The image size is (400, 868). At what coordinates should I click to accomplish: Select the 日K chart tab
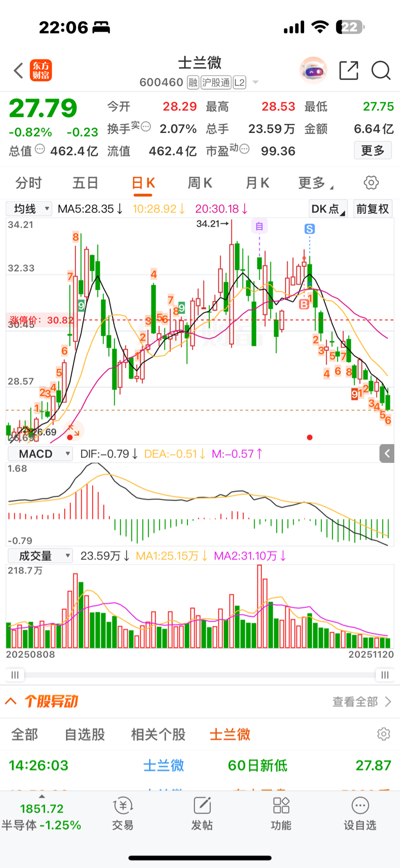(x=143, y=183)
